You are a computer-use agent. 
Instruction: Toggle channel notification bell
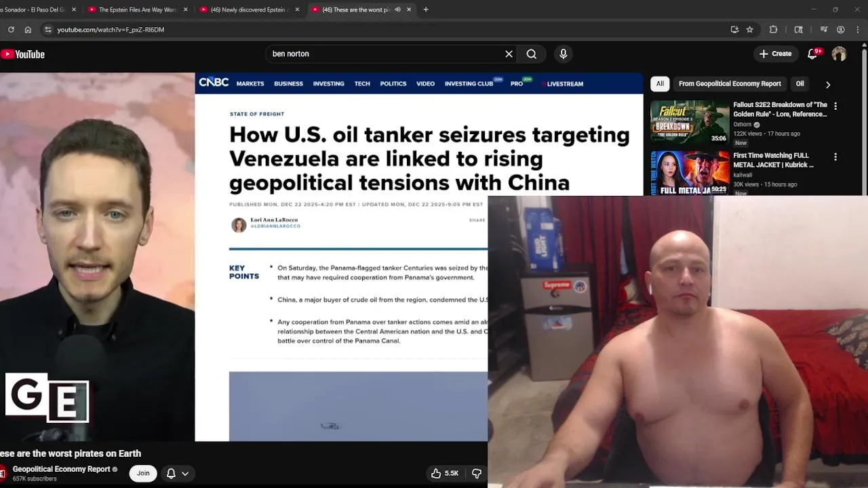pos(172,474)
